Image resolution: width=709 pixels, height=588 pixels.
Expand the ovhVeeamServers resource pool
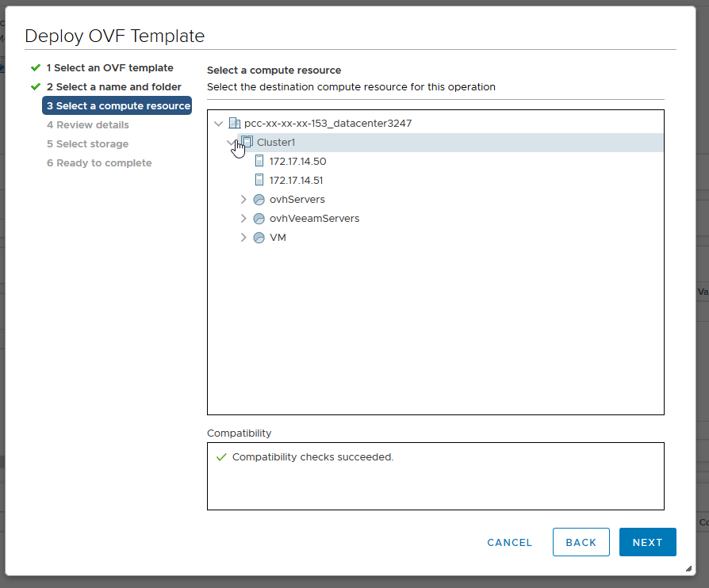[x=243, y=219]
